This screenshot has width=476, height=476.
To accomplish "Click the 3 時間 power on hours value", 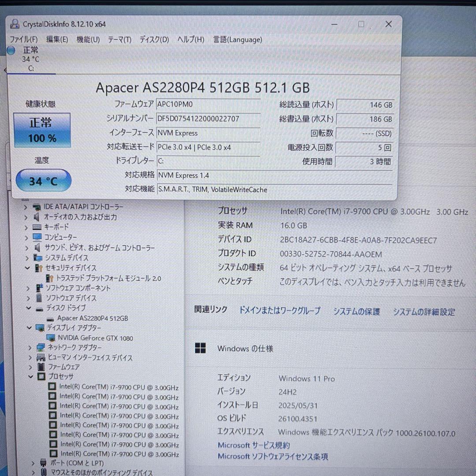I will point(364,162).
